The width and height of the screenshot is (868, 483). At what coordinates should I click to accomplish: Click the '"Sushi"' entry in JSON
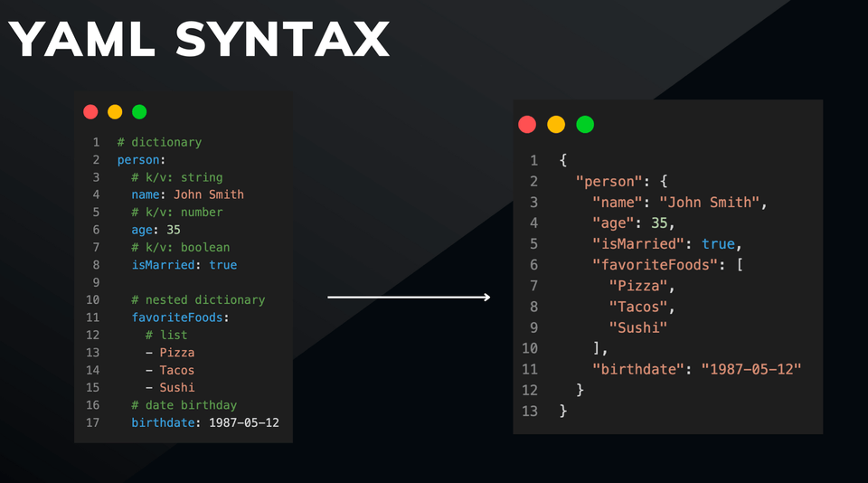point(637,328)
